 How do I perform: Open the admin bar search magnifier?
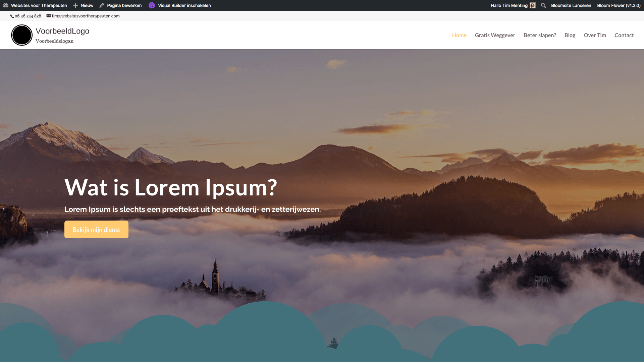pyautogui.click(x=543, y=5)
